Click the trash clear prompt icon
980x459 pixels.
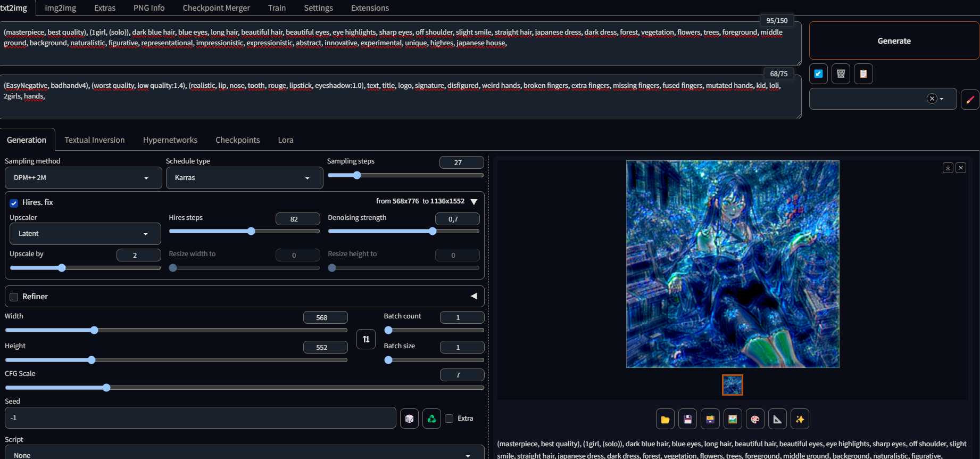coord(841,73)
